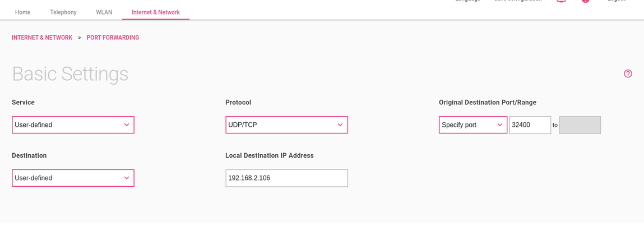644x244 pixels.
Task: Click the greyed-out end port range field
Action: pos(580,125)
